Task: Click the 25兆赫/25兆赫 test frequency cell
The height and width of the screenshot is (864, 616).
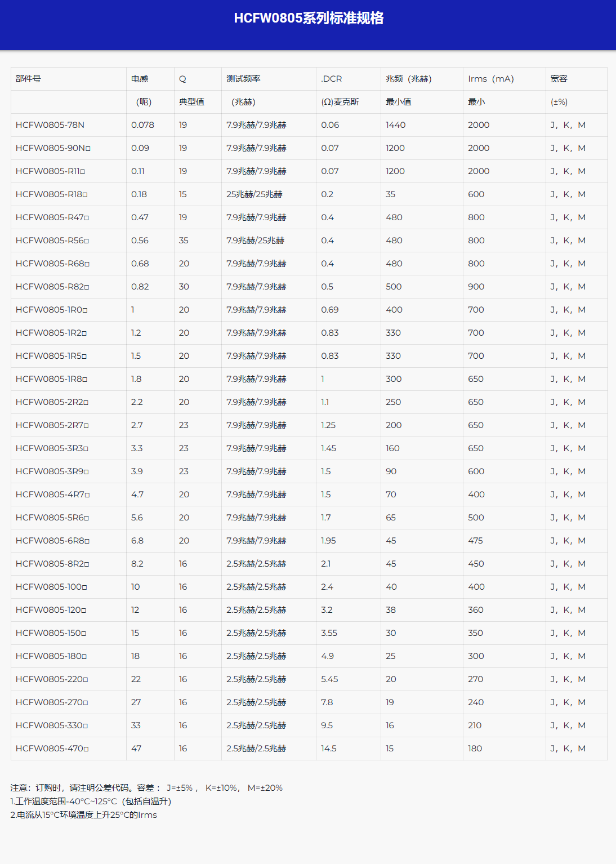Action: 255,194
